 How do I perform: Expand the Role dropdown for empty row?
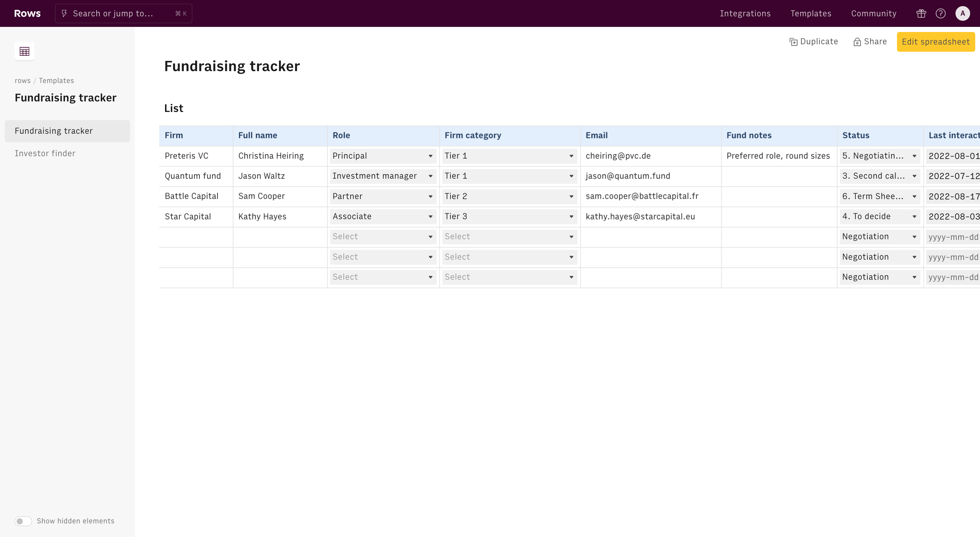point(431,236)
